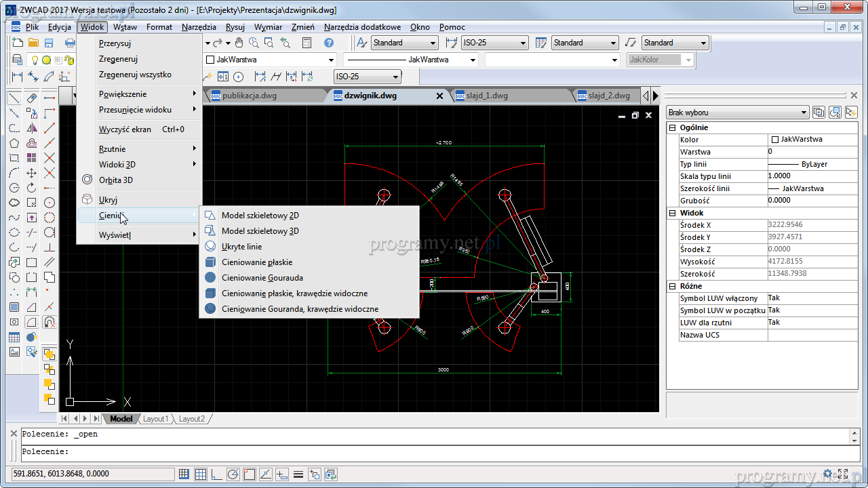Viewport: 868px width, 488px height.
Task: Click the Help question mark icon
Action: 329,43
